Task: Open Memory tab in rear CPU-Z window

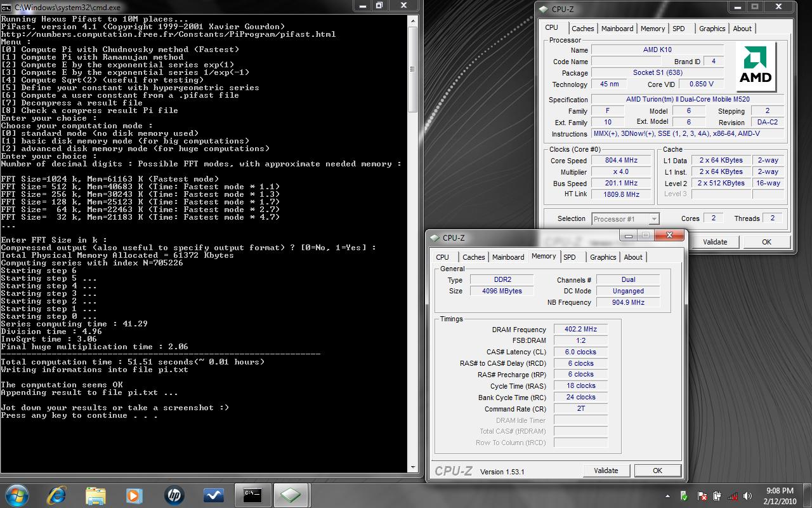Action: 653,29
